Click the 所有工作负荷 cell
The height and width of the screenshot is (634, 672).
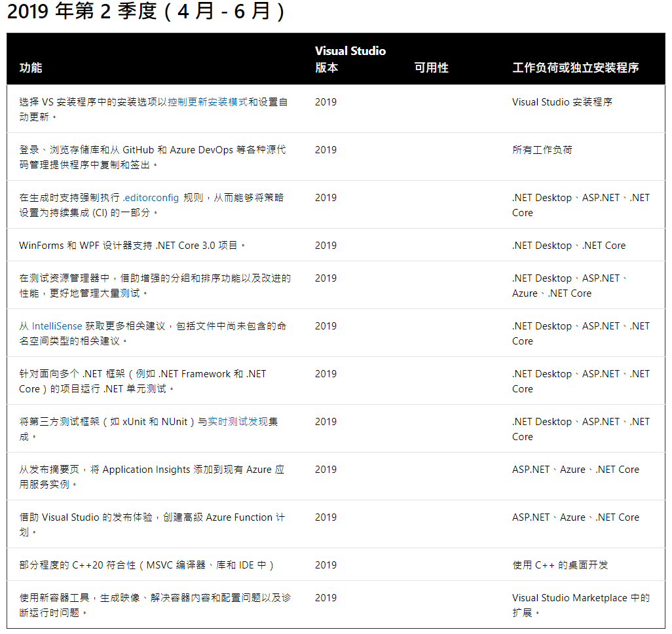click(x=542, y=150)
